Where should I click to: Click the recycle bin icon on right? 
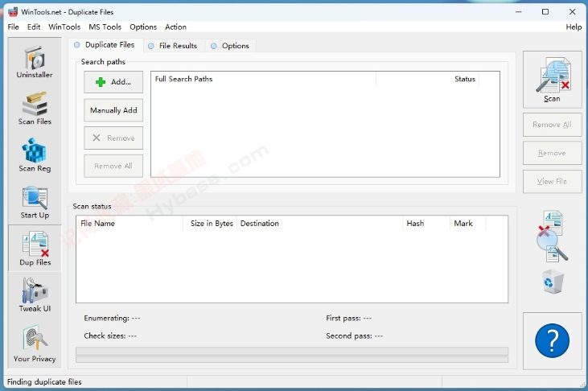point(553,282)
